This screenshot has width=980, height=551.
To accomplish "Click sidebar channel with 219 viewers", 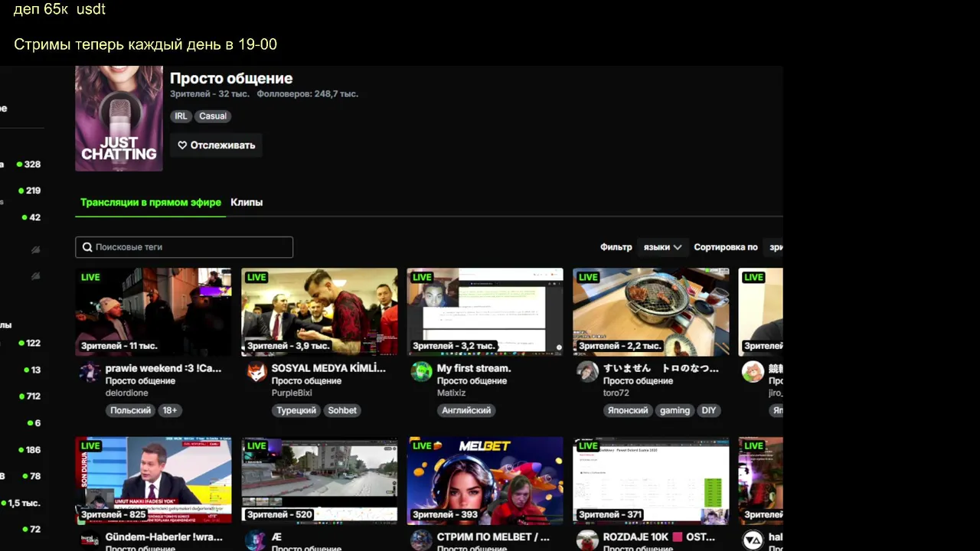I will [x=21, y=191].
